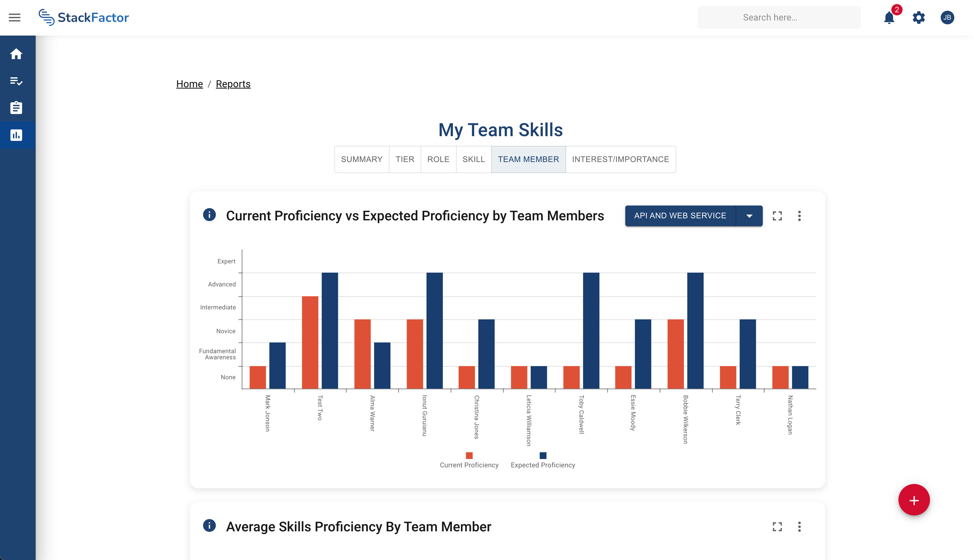Open the three-dot menu of the proficiency chart

point(799,216)
